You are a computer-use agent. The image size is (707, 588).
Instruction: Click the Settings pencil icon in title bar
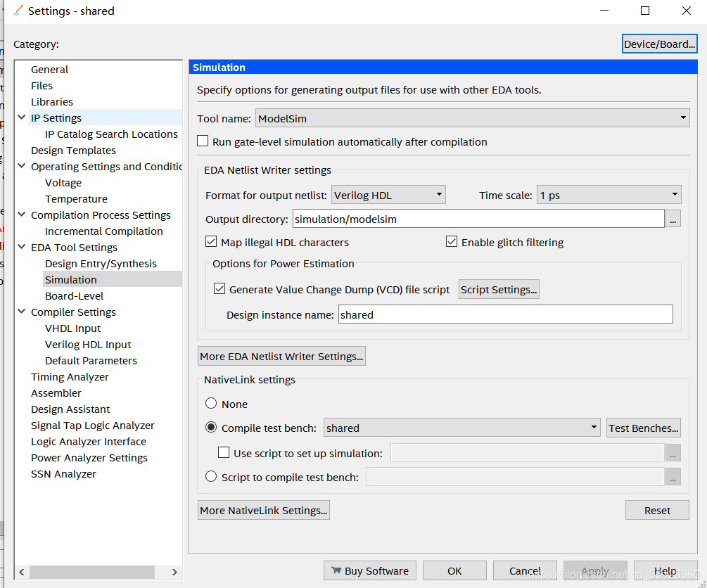click(18, 11)
